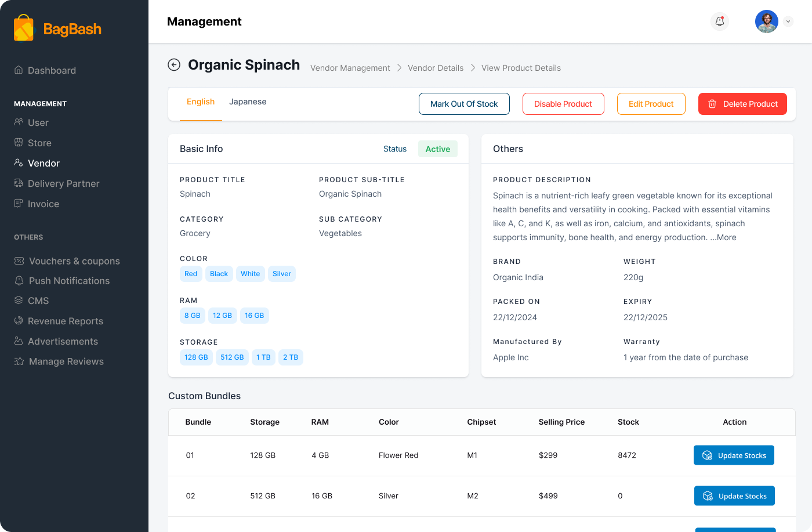The image size is (812, 532).
Task: Click the Vendor Details breadcrumb link
Action: tap(436, 68)
